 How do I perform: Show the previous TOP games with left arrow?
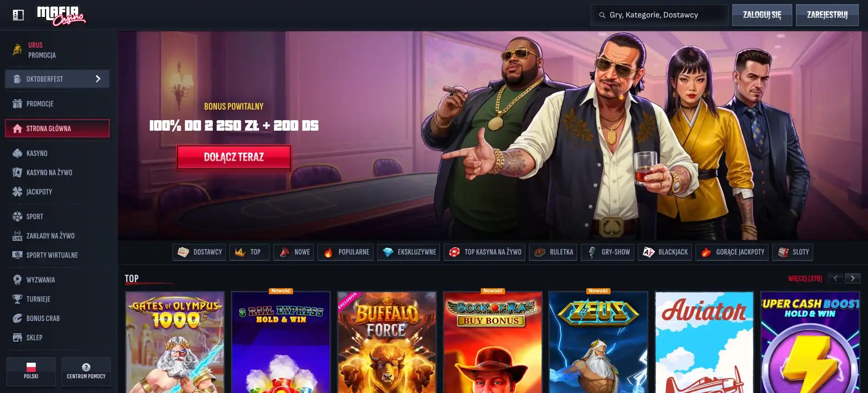pos(835,278)
